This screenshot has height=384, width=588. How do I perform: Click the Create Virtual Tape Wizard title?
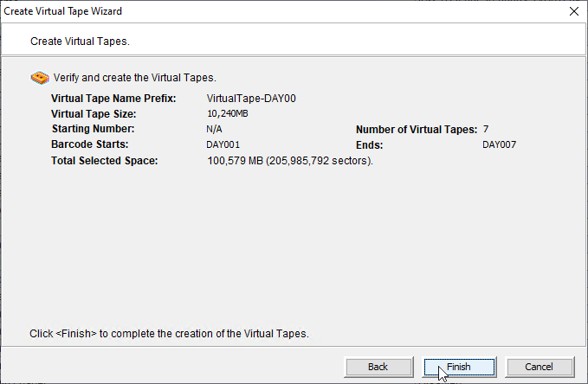(62, 11)
